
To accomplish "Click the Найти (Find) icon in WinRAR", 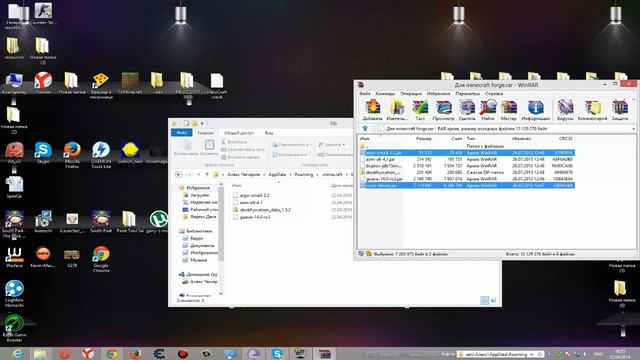I will pos(487,110).
